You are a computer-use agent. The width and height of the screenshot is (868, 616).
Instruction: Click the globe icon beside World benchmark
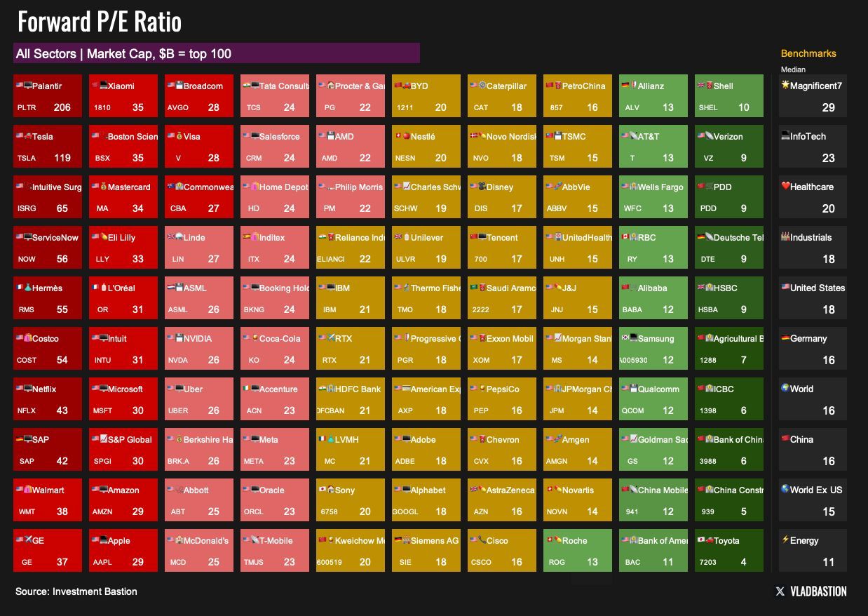[785, 389]
